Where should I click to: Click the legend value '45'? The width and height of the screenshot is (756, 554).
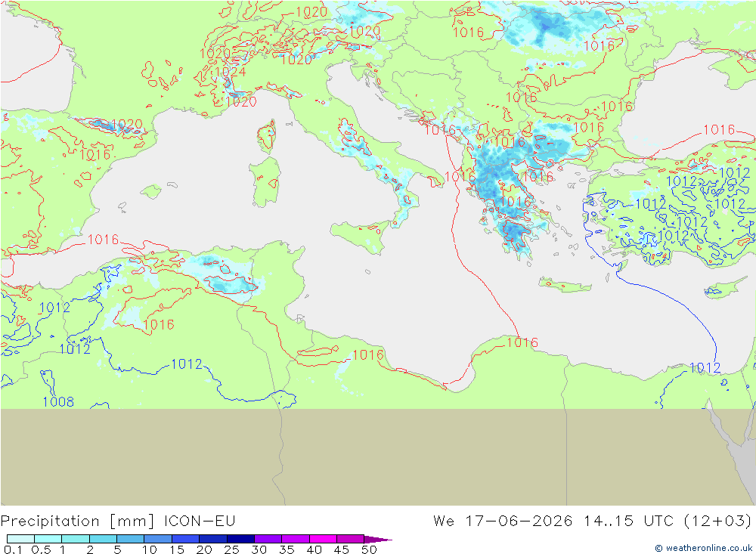[342, 549]
